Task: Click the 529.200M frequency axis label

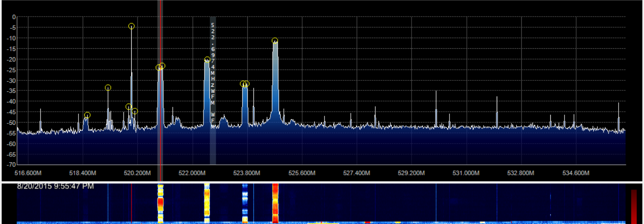Action: [x=411, y=173]
